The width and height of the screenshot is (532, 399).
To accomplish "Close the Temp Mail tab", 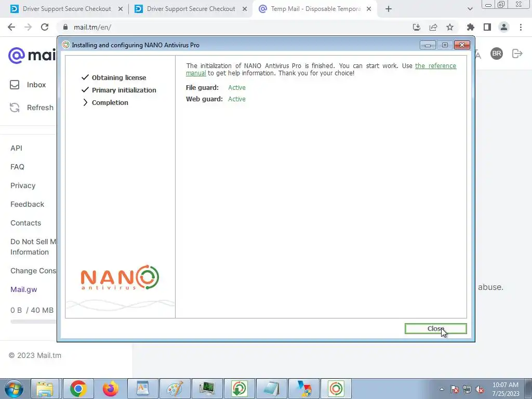I will (369, 9).
